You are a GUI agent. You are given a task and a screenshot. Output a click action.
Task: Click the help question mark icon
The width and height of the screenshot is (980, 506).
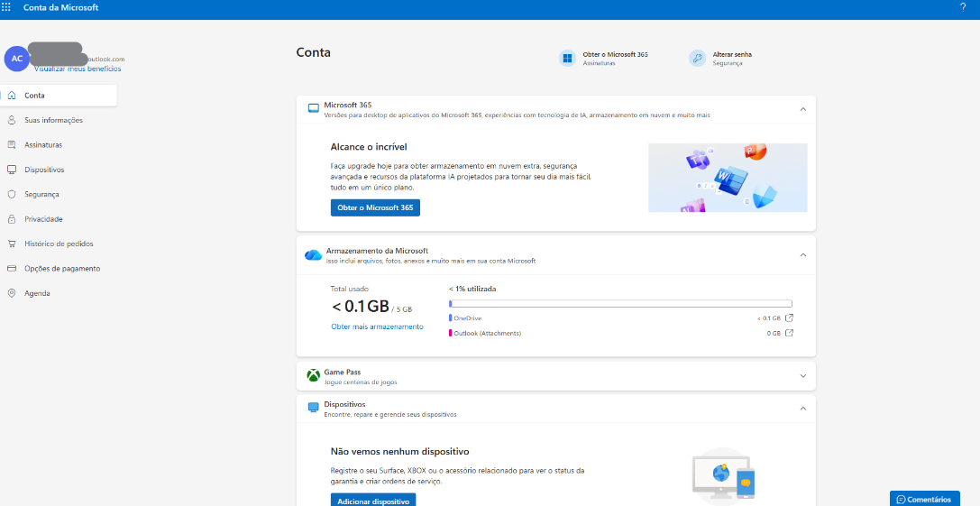(963, 7)
